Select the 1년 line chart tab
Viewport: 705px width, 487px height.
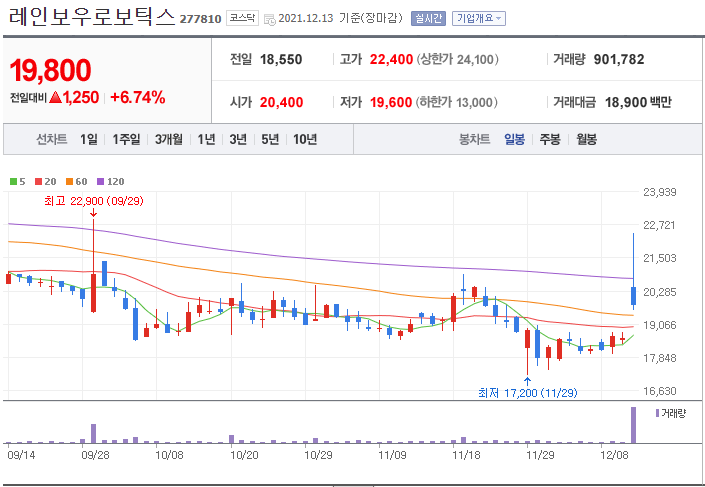pyautogui.click(x=206, y=139)
